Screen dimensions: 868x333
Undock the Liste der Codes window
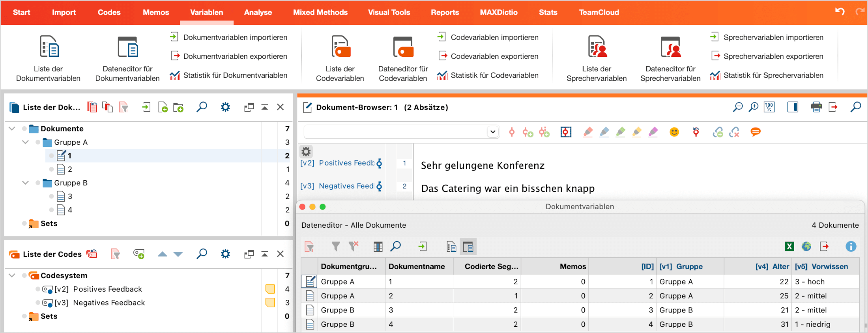[x=249, y=254]
